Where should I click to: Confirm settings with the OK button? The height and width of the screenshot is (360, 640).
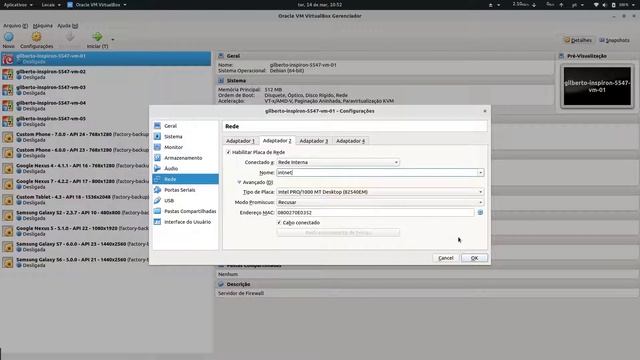[x=474, y=258]
